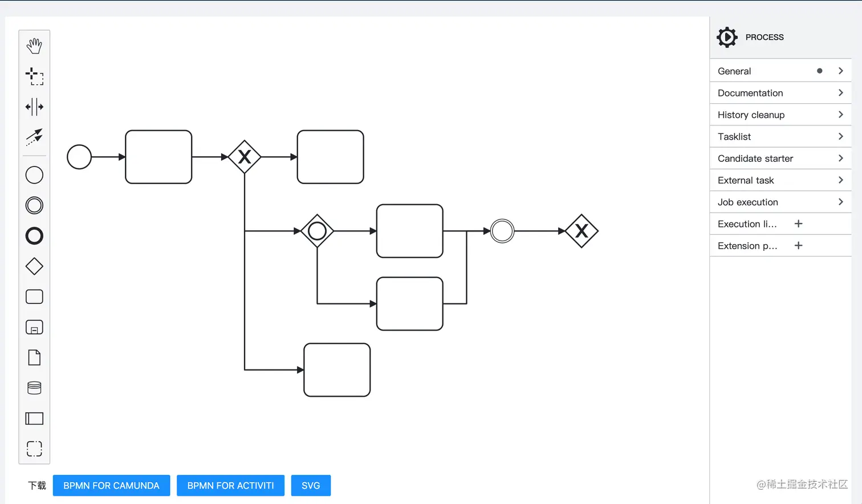Activate the hand tool
Viewport: 862px width, 504px height.
coord(34,46)
